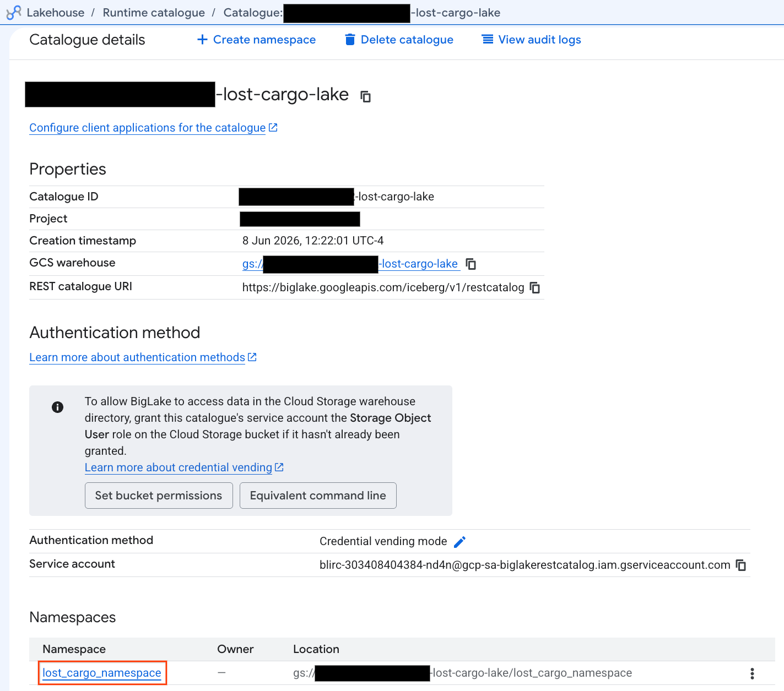Click the external-link icon after credential vending
The image size is (784, 691).
pos(279,467)
